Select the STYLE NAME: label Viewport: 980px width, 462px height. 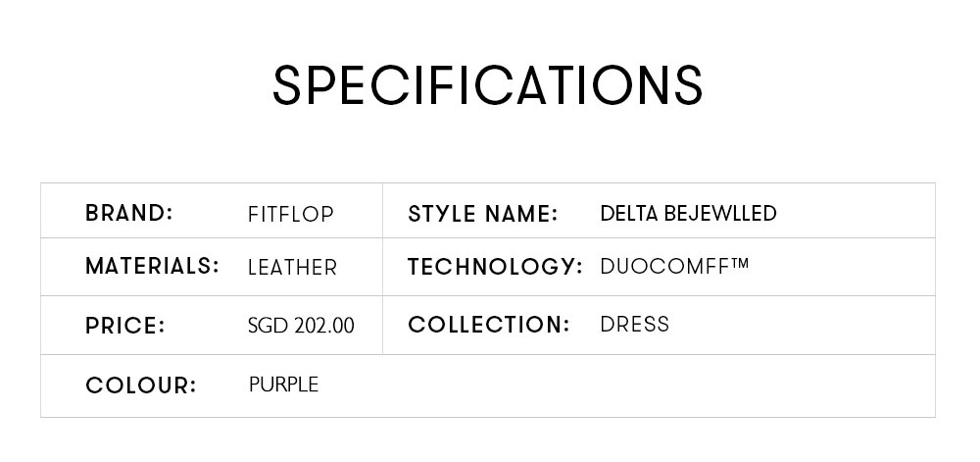pos(482,215)
